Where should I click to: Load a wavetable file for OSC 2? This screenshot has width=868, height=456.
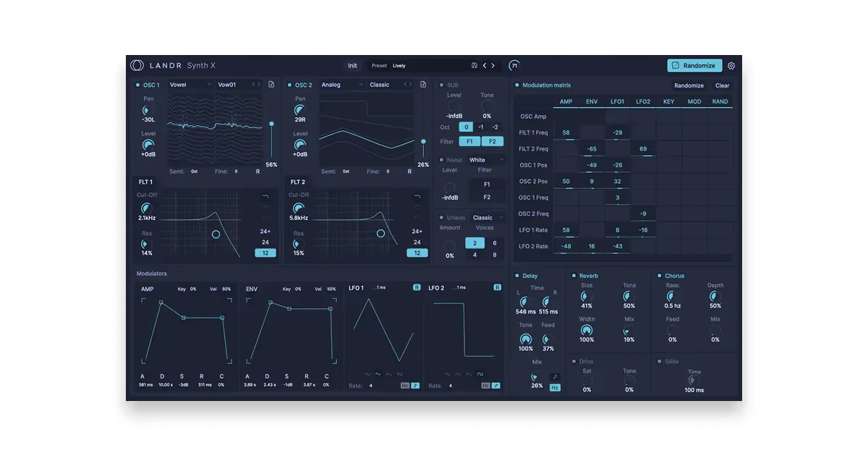(x=423, y=85)
